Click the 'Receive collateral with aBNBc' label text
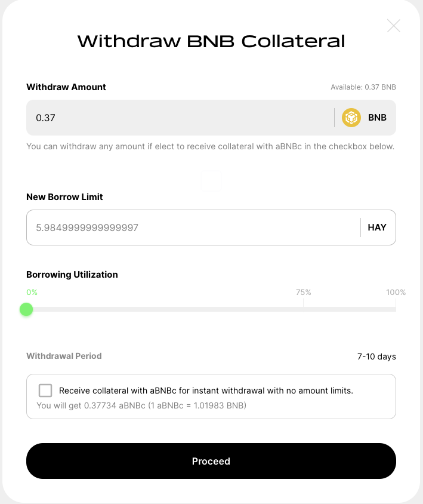The height and width of the screenshot is (504, 423). [206, 391]
